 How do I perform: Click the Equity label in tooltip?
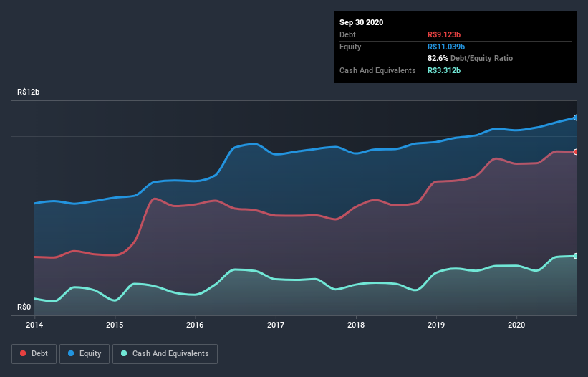350,47
